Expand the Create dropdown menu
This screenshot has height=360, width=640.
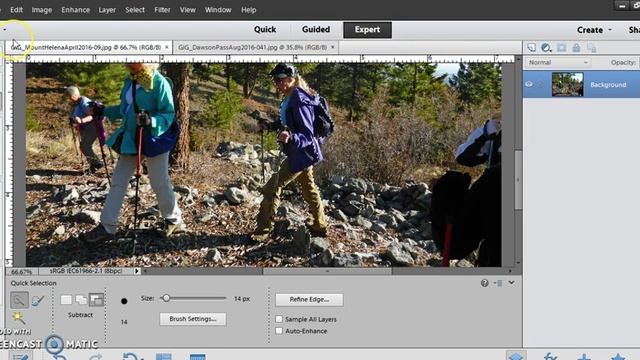[594, 30]
